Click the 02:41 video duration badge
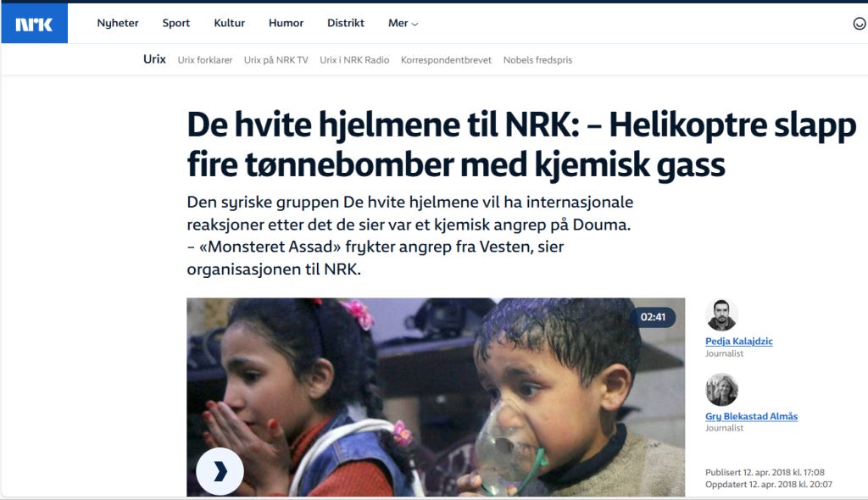This screenshot has height=500, width=868. pos(653,317)
